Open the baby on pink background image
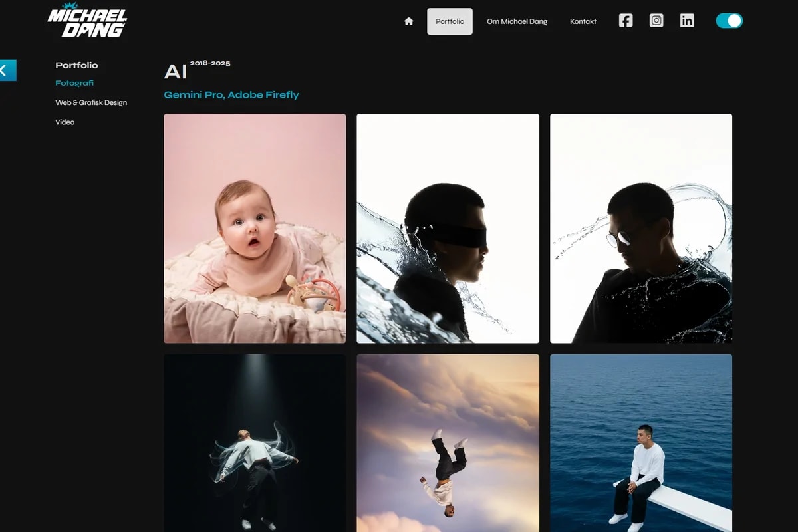 click(x=255, y=229)
